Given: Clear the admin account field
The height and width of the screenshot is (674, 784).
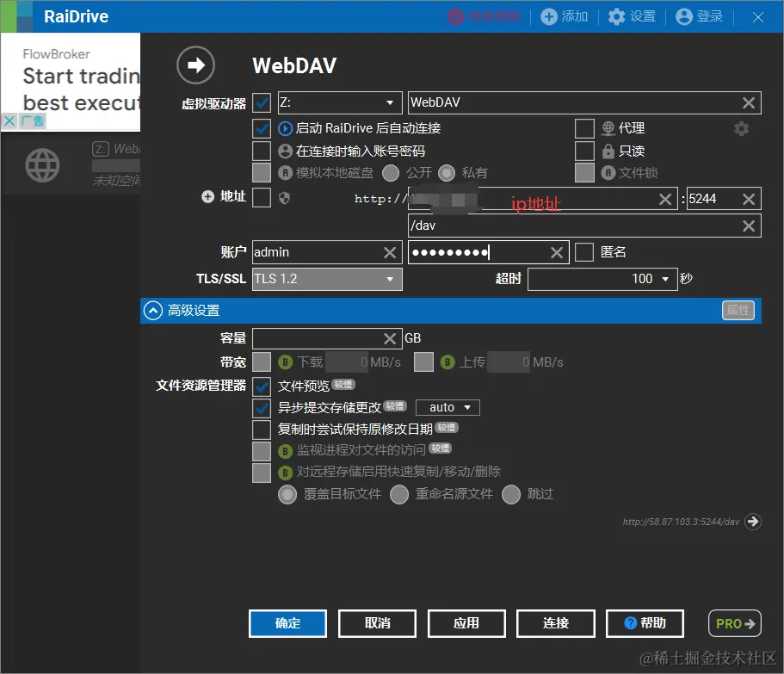Looking at the screenshot, I should 390,252.
